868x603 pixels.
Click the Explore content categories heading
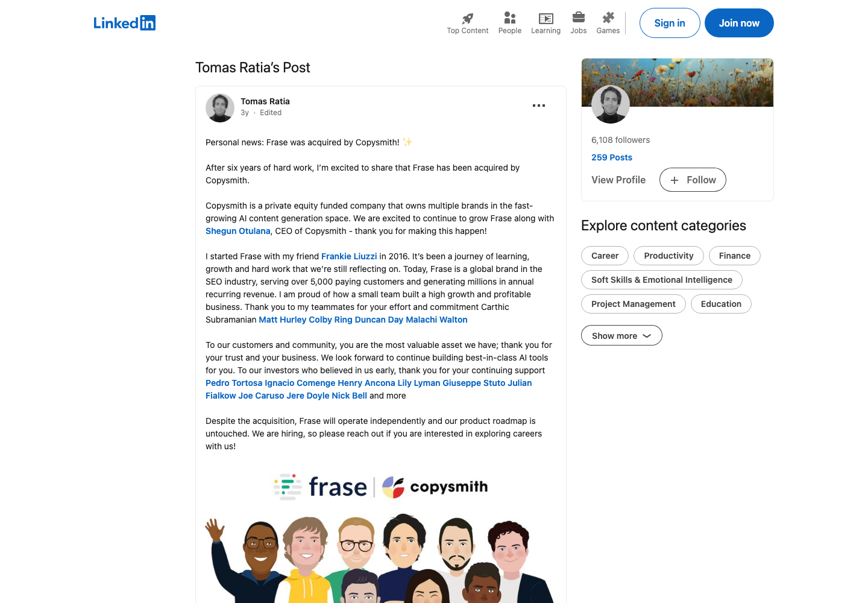[x=664, y=226]
